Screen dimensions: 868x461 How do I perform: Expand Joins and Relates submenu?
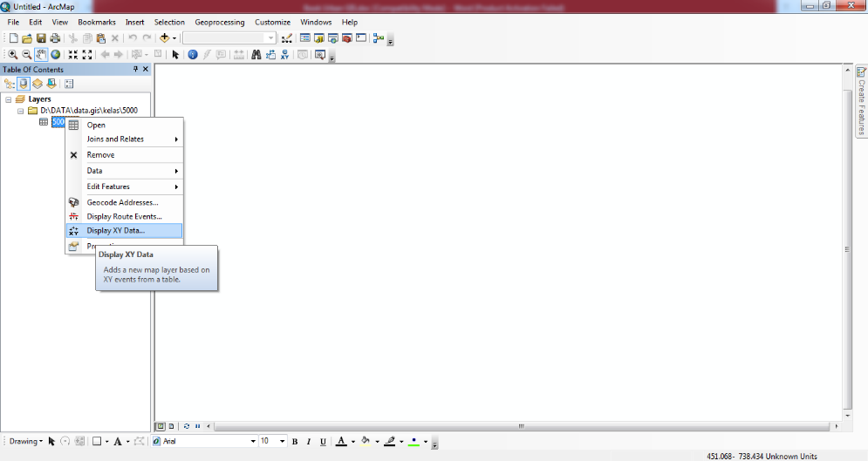(x=125, y=139)
